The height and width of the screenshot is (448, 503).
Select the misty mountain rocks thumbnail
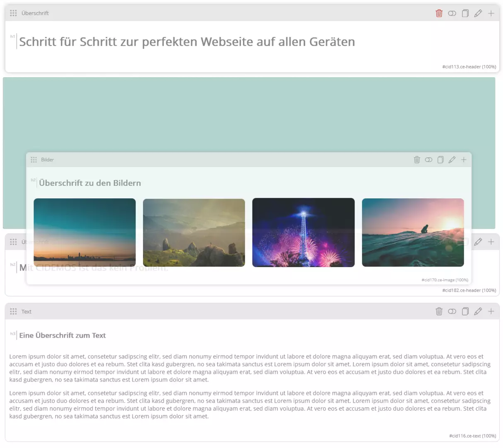click(x=194, y=233)
